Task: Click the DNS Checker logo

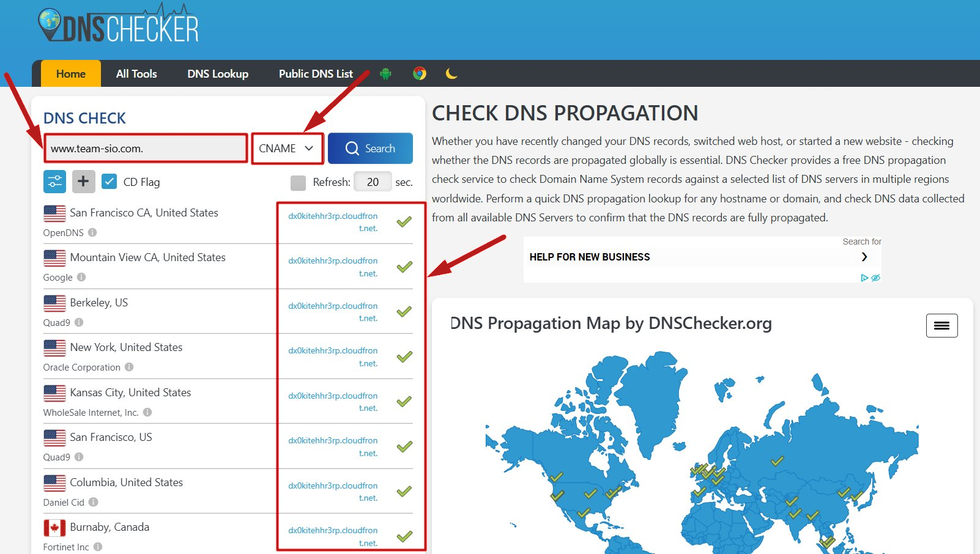Action: tap(119, 24)
